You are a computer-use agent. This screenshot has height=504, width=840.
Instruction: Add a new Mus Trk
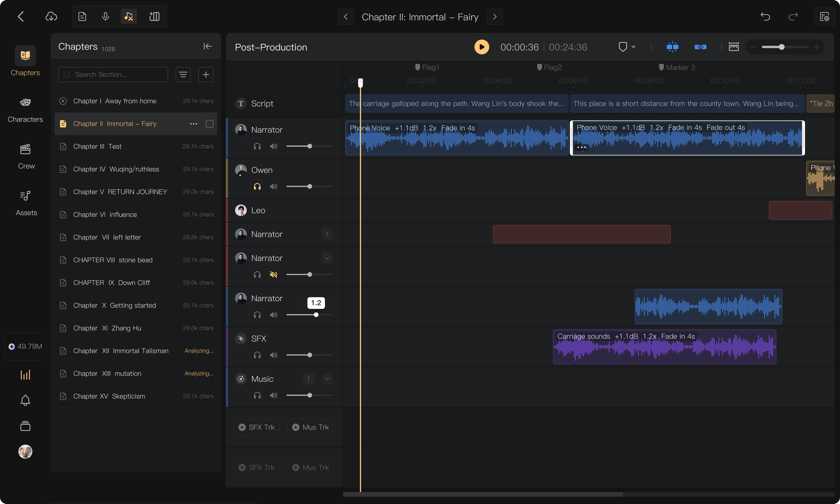tap(310, 427)
